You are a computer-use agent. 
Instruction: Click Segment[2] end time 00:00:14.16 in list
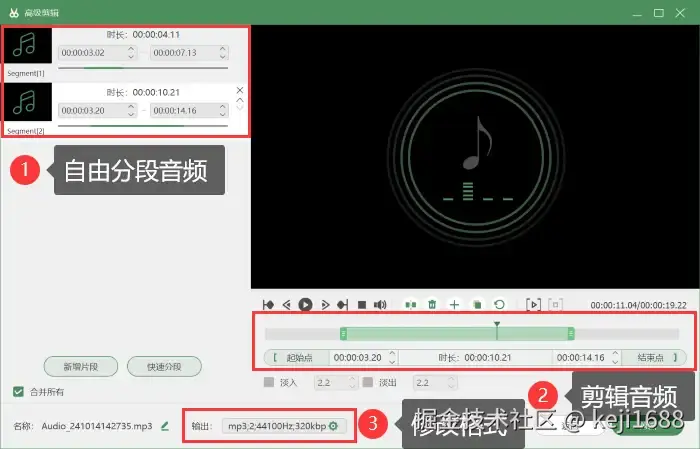click(184, 110)
